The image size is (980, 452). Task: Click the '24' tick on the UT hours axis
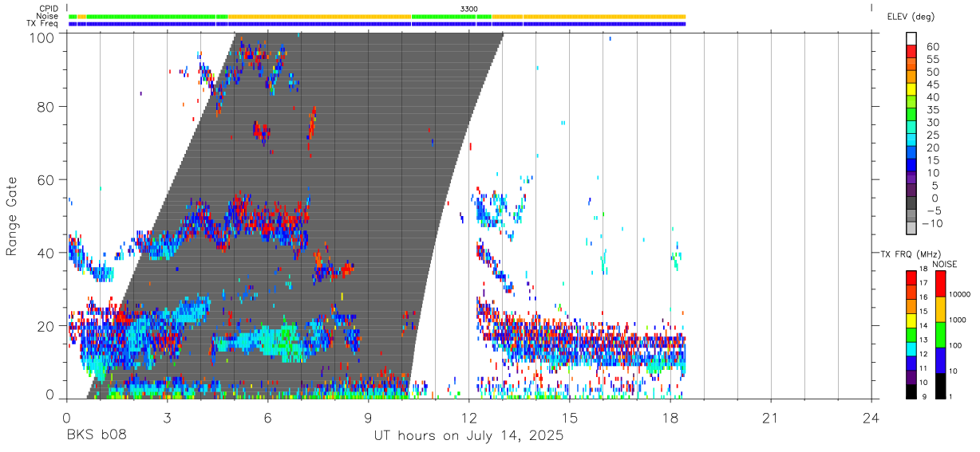pyautogui.click(x=871, y=417)
